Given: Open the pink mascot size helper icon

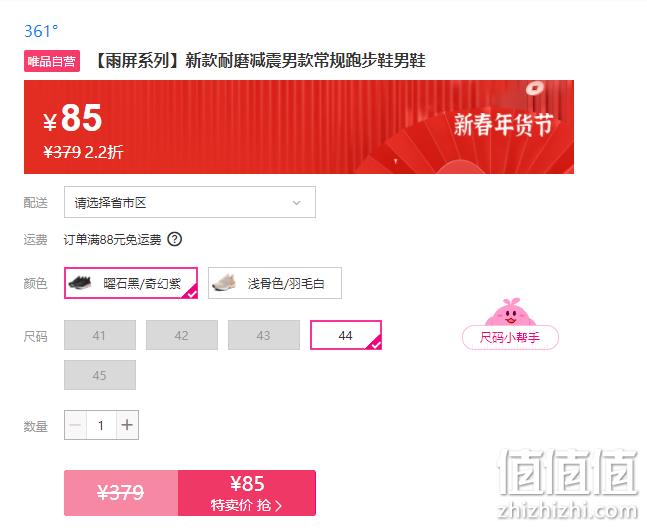Looking at the screenshot, I should click(x=510, y=312).
